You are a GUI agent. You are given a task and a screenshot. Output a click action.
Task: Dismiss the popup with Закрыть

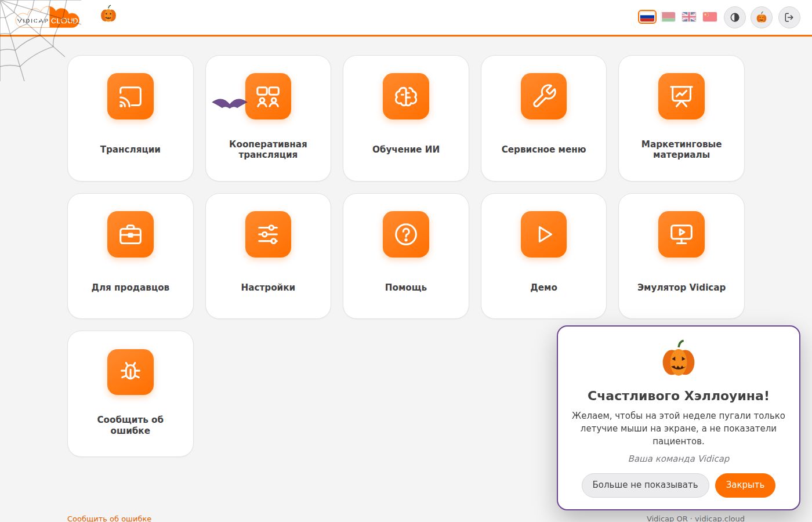click(x=745, y=485)
